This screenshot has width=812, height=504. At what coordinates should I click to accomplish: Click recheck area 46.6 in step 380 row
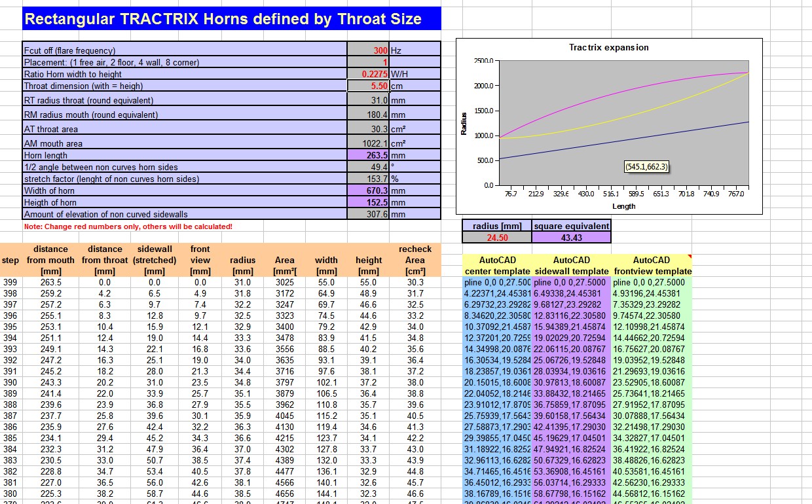click(x=415, y=494)
